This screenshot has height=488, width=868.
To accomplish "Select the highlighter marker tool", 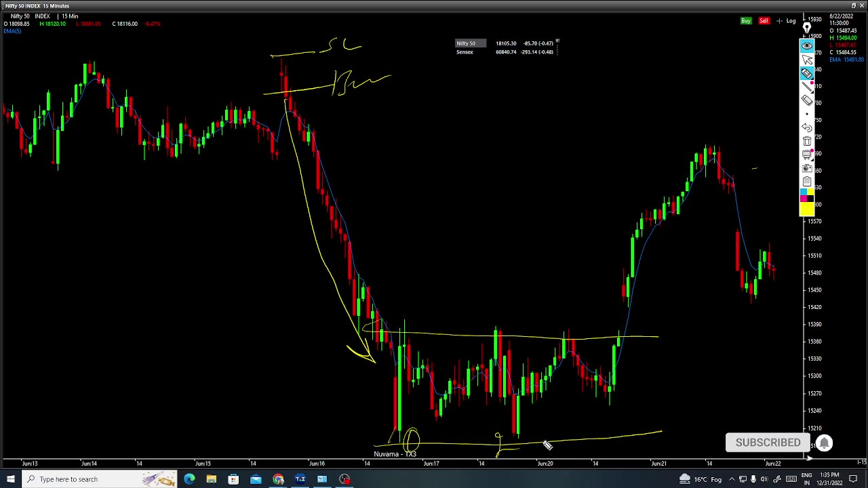I will coord(807,73).
